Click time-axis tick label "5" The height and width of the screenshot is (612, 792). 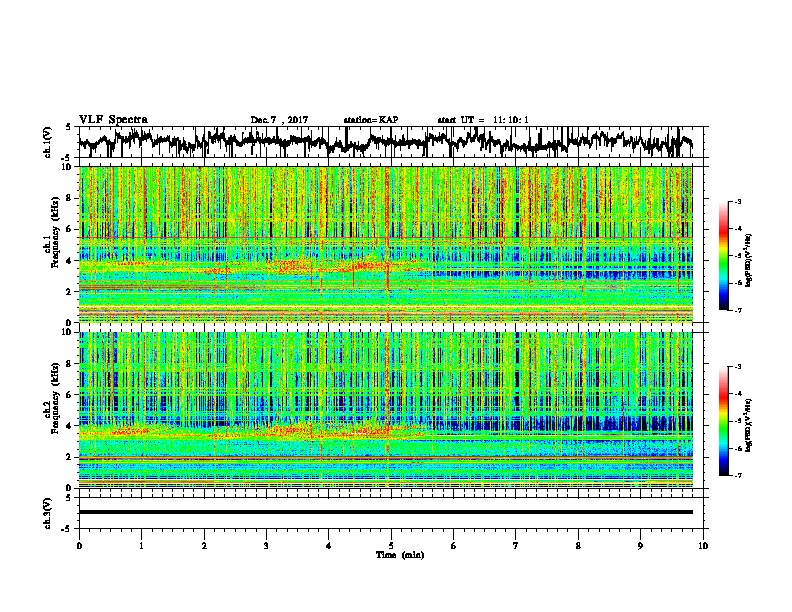point(391,546)
